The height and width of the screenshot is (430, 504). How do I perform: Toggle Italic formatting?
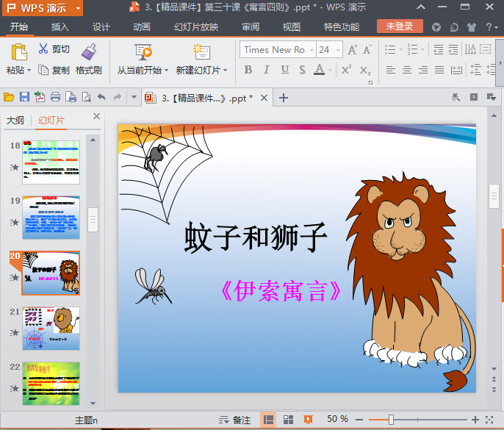tap(266, 70)
